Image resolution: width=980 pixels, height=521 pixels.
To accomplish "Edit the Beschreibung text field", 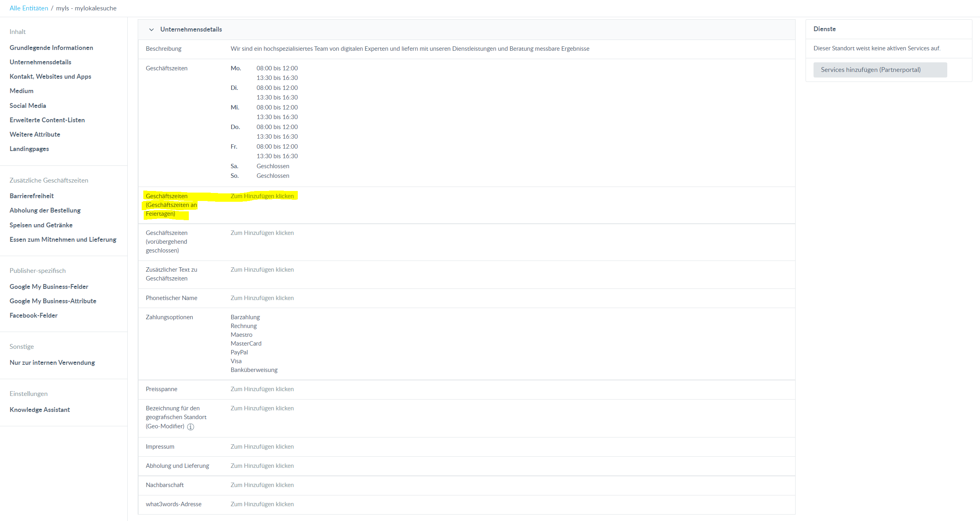I will tap(410, 49).
